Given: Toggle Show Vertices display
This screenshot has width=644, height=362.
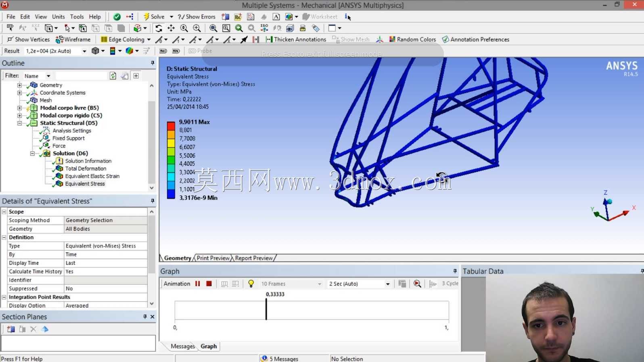Looking at the screenshot, I should pos(28,39).
